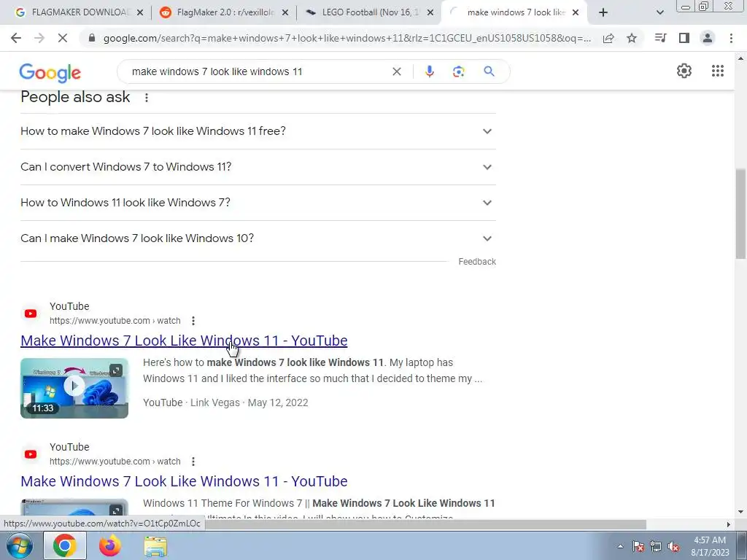Open the Google apps grid
This screenshot has width=747, height=560.
tap(718, 71)
